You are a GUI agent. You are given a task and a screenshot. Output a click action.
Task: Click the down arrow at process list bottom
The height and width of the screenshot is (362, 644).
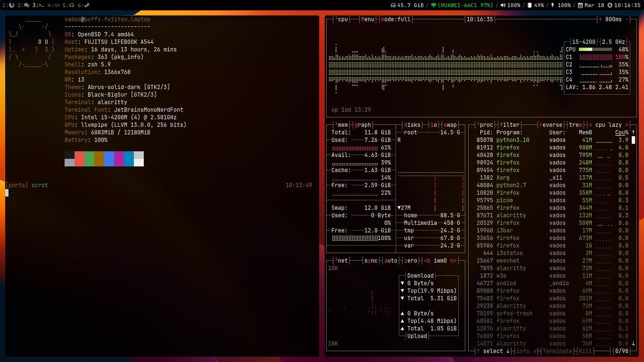[633, 344]
